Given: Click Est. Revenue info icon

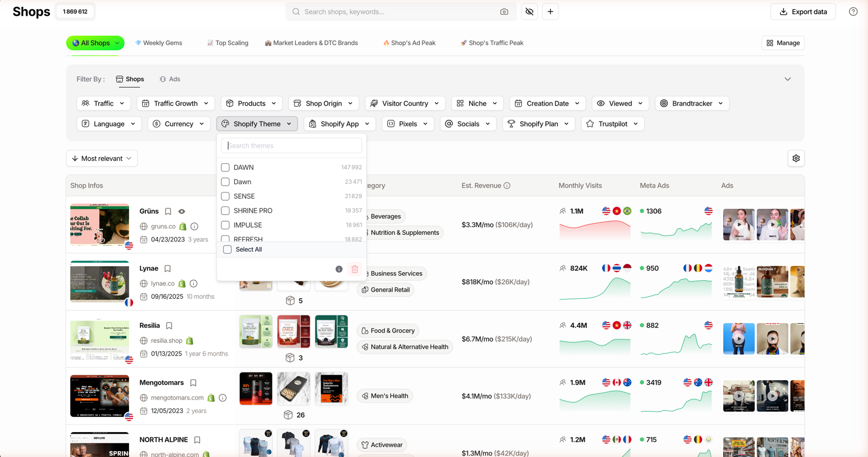Looking at the screenshot, I should click(x=507, y=185).
